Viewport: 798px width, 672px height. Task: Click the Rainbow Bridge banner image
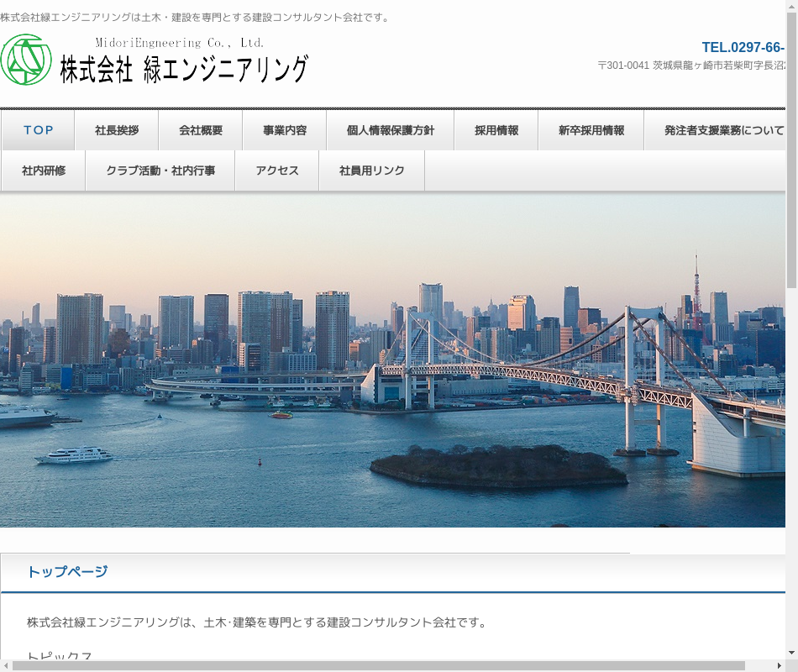[392, 361]
